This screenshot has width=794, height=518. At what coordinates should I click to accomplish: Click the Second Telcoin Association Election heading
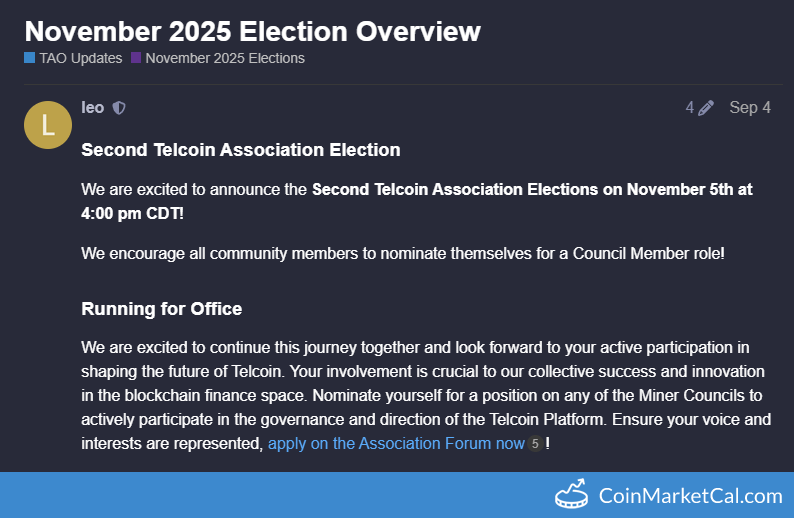point(240,150)
